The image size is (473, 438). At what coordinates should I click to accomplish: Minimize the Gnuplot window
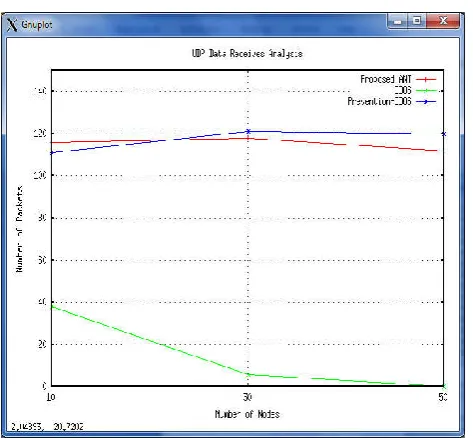[x=397, y=22]
